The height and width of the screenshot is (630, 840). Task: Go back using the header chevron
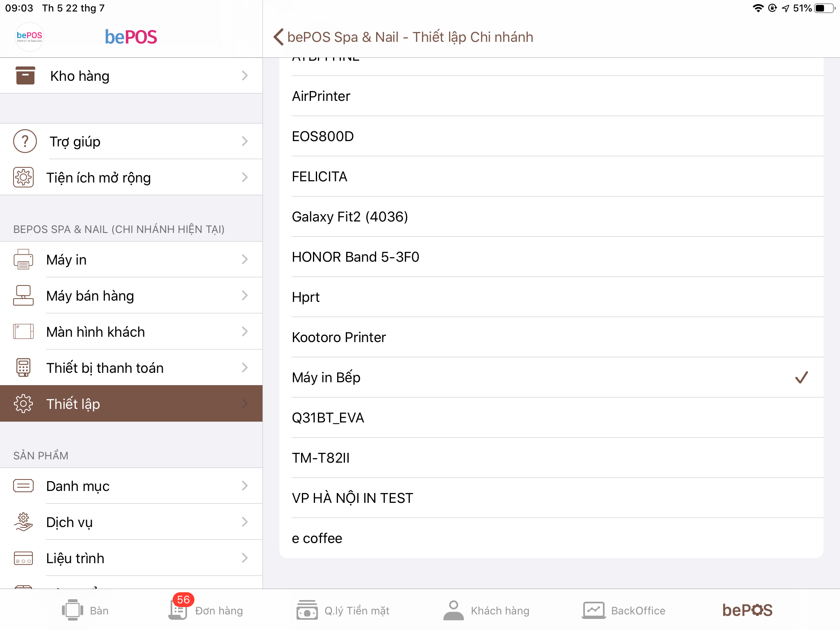coord(278,37)
